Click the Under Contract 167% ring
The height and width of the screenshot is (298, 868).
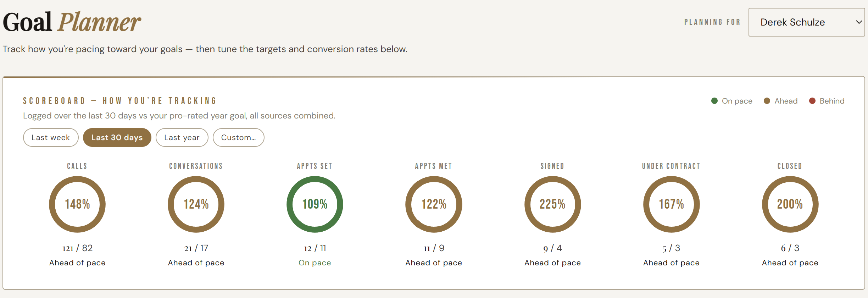click(672, 204)
